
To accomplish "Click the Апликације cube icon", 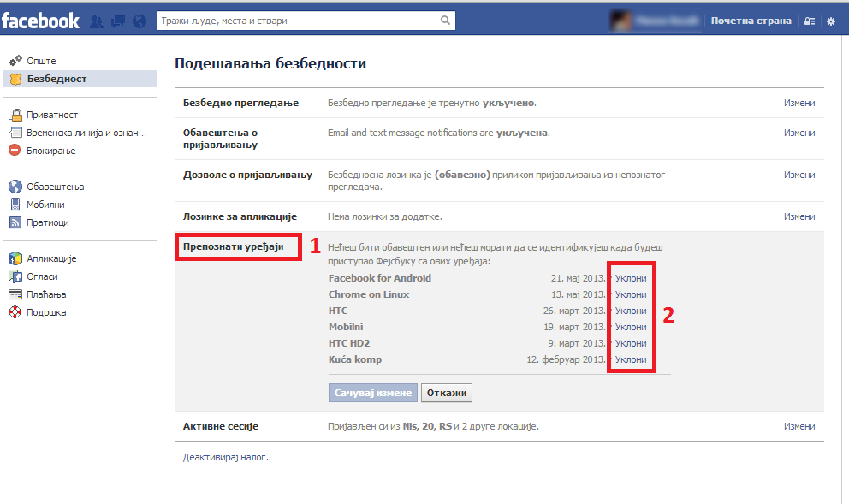I will pos(15,258).
